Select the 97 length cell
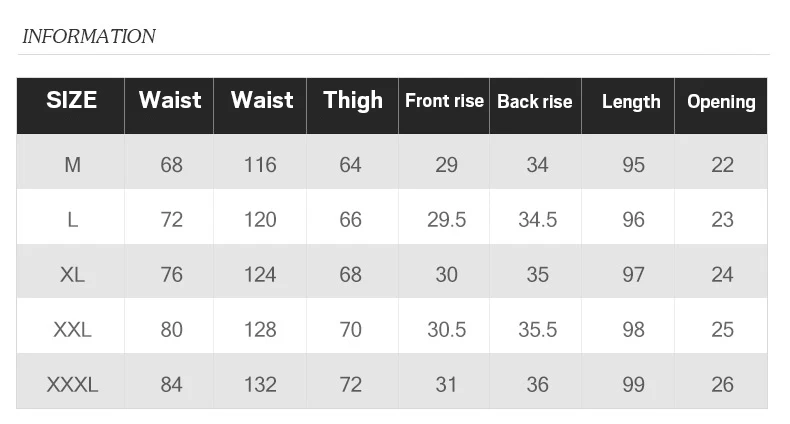 [633, 274]
